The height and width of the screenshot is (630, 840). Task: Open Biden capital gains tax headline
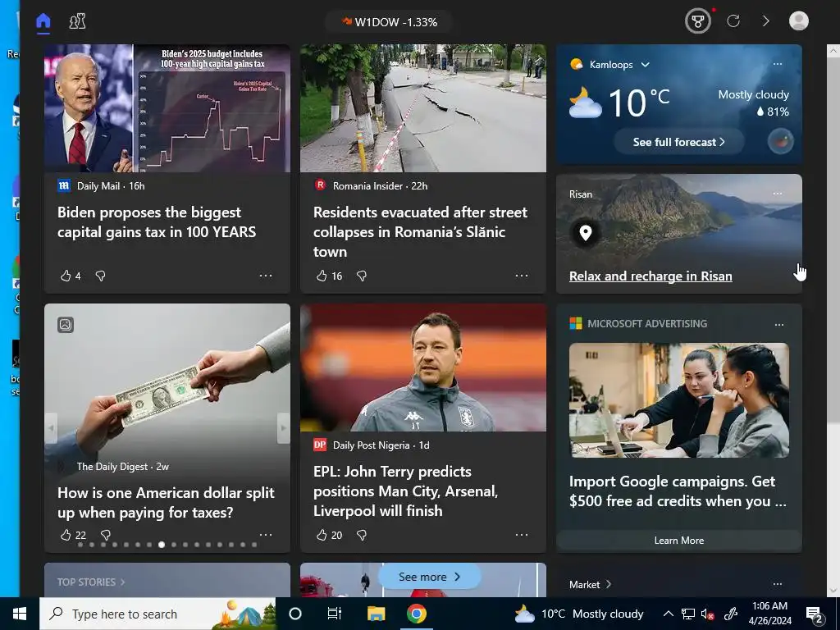(x=157, y=222)
